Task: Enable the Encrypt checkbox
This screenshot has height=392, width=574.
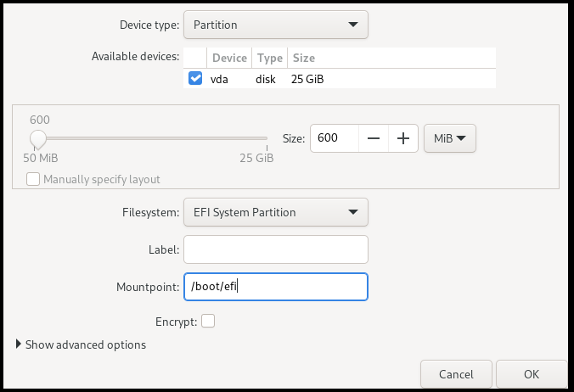Action: click(x=208, y=322)
